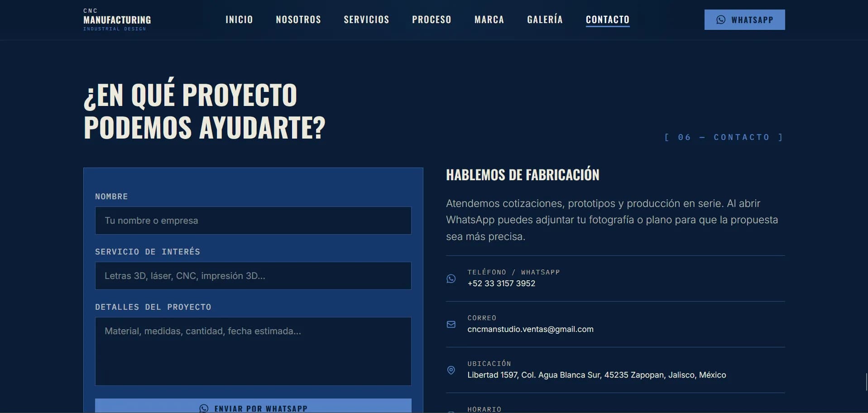Click the WhatsApp icon in header button
This screenshot has height=413, width=868.
point(721,20)
